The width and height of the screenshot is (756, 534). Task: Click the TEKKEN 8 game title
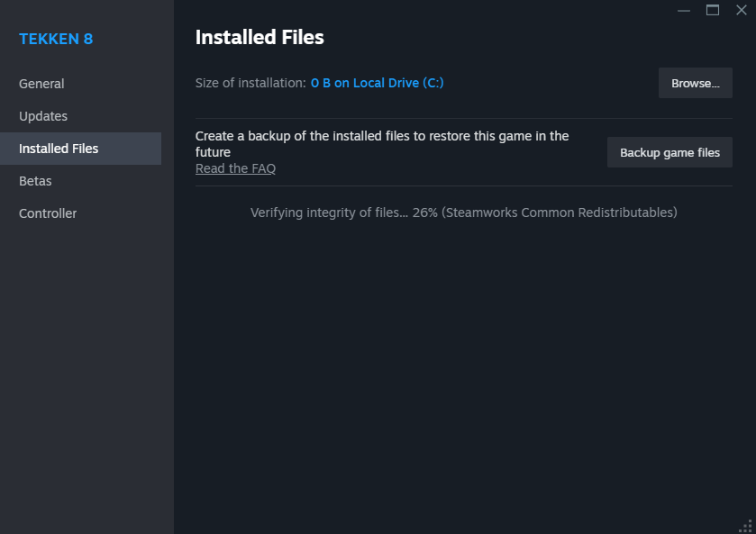[x=56, y=39]
